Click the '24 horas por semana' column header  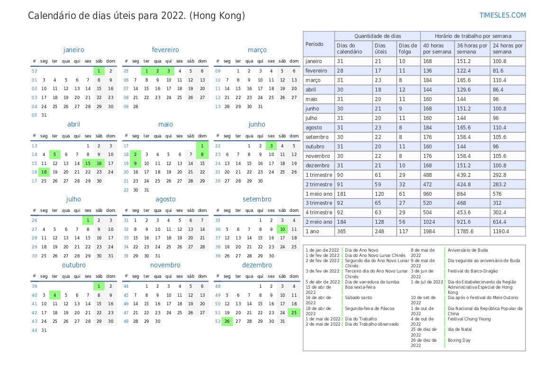tap(508, 49)
